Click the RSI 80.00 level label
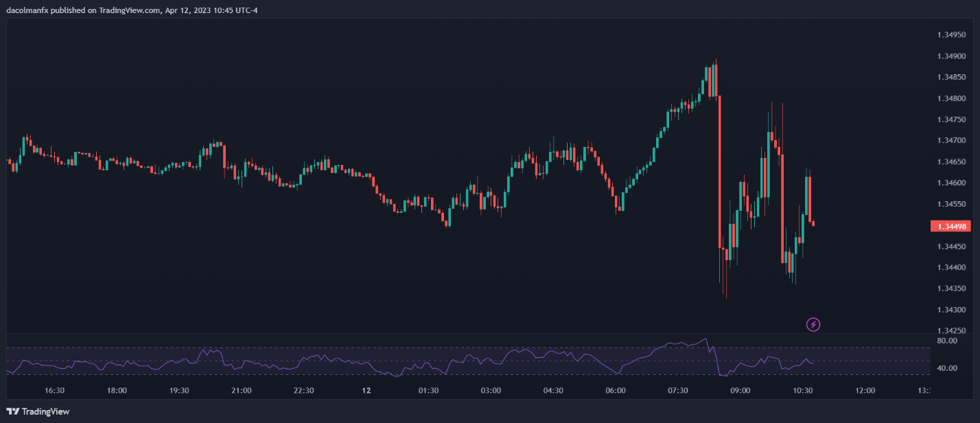The image size is (980, 423). pyautogui.click(x=947, y=341)
